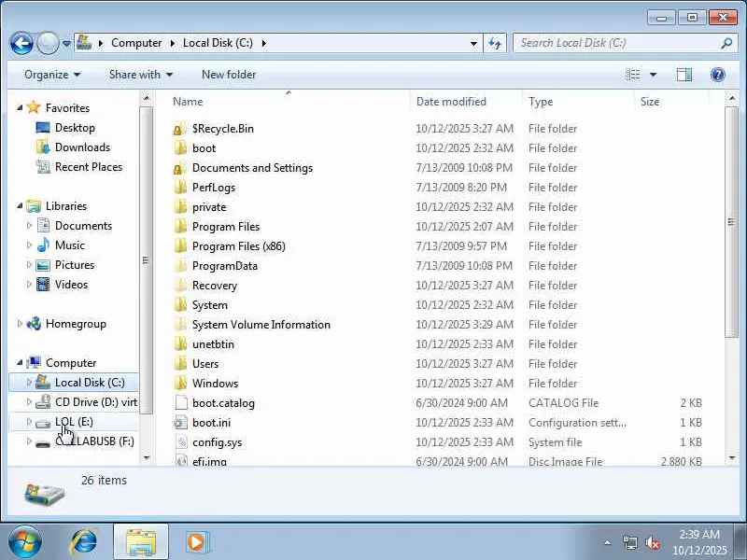
Task: Select the Homegroup icon
Action: coord(34,324)
